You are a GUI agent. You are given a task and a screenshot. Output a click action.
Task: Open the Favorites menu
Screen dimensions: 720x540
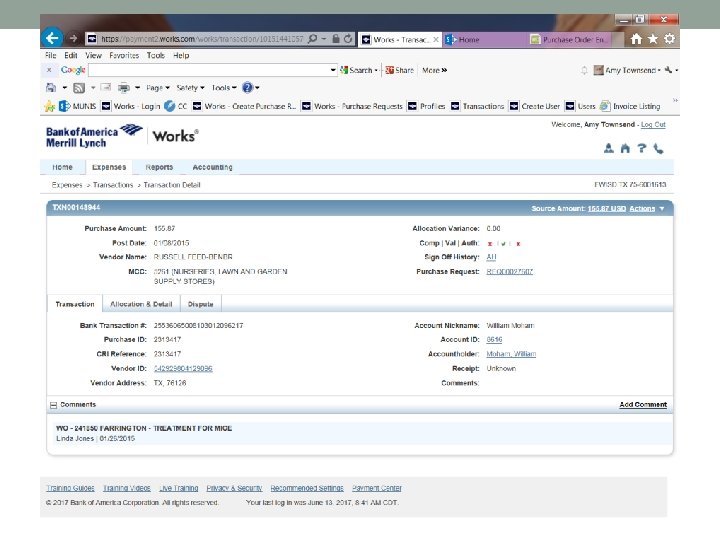pyautogui.click(x=124, y=55)
